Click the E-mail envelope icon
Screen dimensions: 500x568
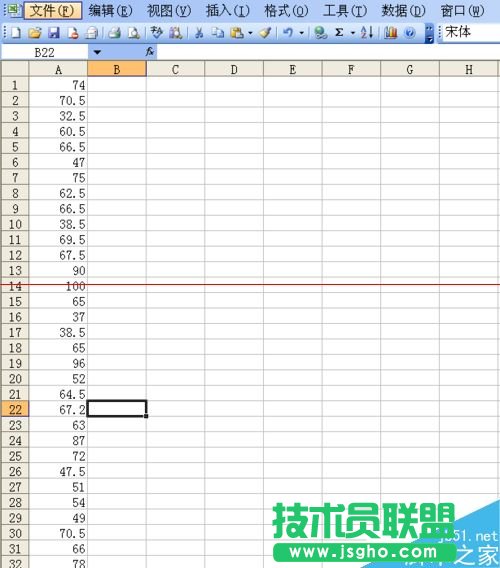(92, 33)
